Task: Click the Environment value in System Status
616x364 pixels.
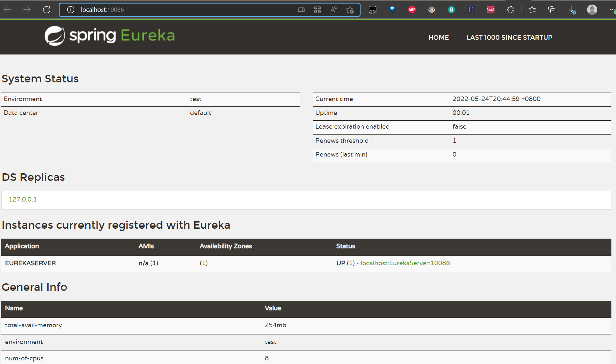Action: click(196, 99)
